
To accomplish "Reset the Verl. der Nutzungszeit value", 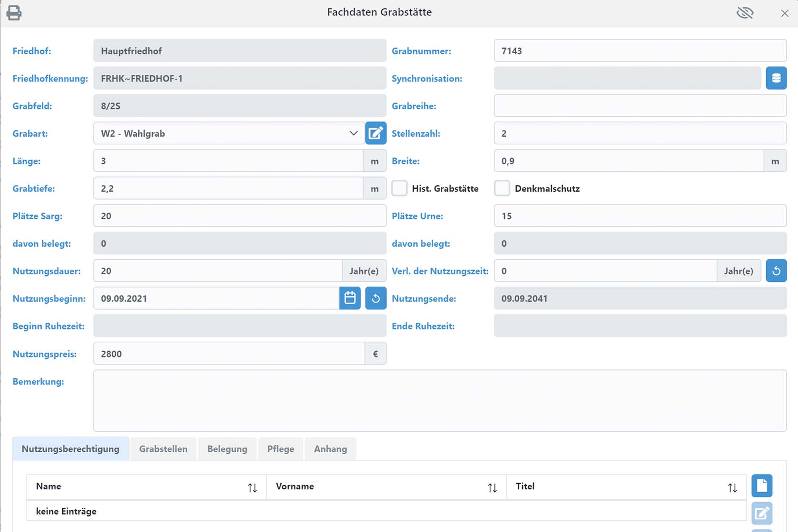I will pyautogui.click(x=776, y=271).
